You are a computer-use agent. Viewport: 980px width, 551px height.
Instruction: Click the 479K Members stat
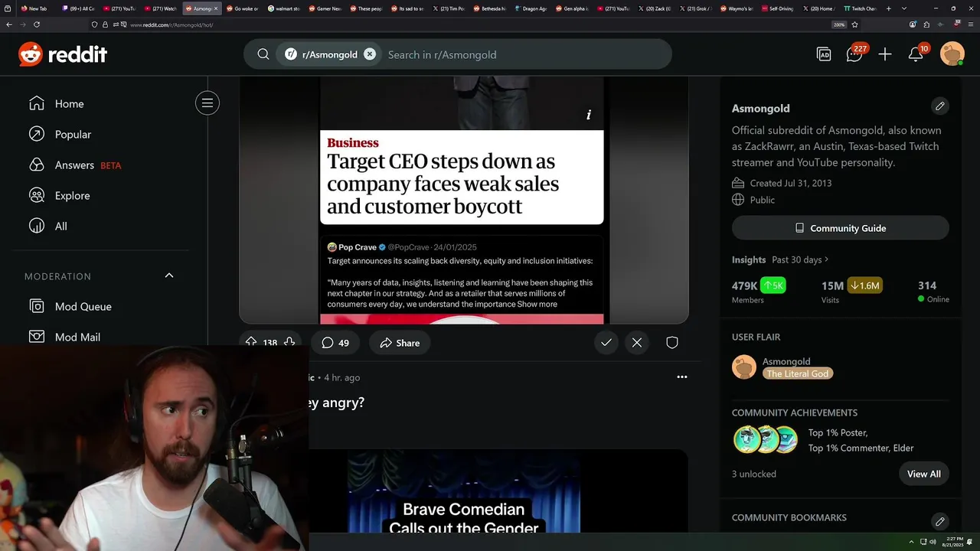tap(758, 291)
